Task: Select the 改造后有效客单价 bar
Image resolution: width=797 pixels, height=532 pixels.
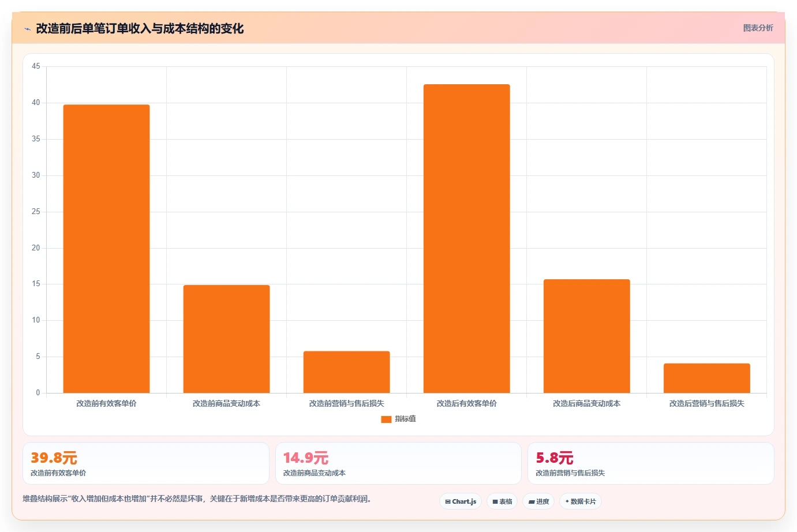Action: (x=466, y=239)
